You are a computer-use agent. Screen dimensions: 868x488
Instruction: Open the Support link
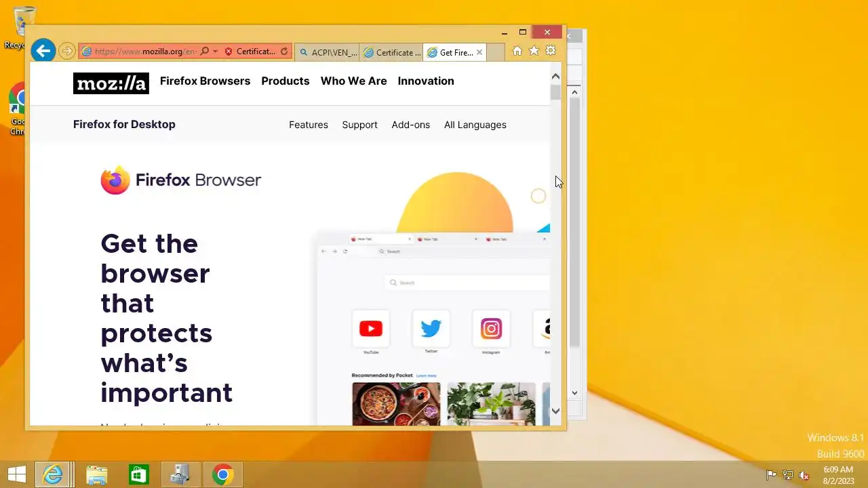(x=359, y=125)
